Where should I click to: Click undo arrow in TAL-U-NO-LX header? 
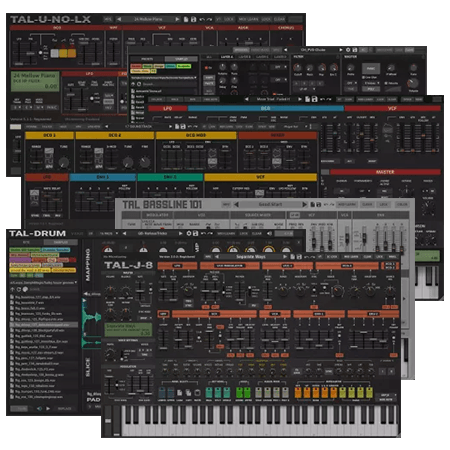(x=202, y=20)
